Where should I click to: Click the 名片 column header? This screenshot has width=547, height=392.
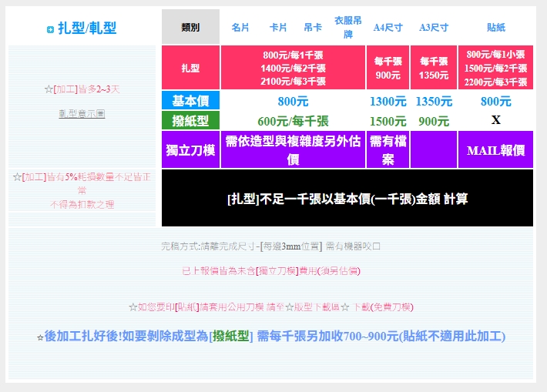[x=240, y=27]
